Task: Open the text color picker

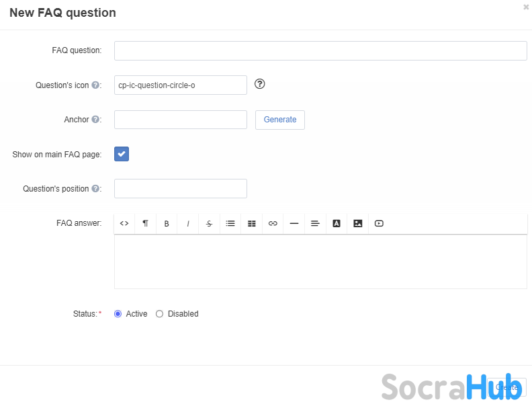Action: click(337, 224)
